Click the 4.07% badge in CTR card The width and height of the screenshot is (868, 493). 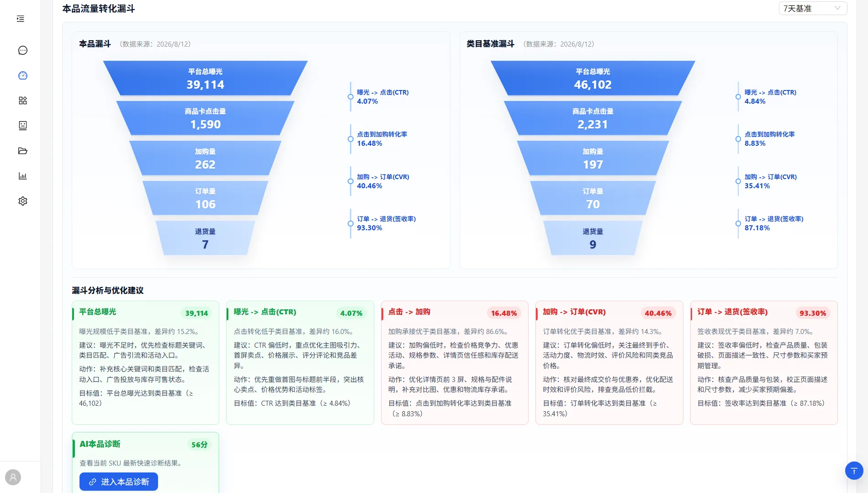coord(351,313)
